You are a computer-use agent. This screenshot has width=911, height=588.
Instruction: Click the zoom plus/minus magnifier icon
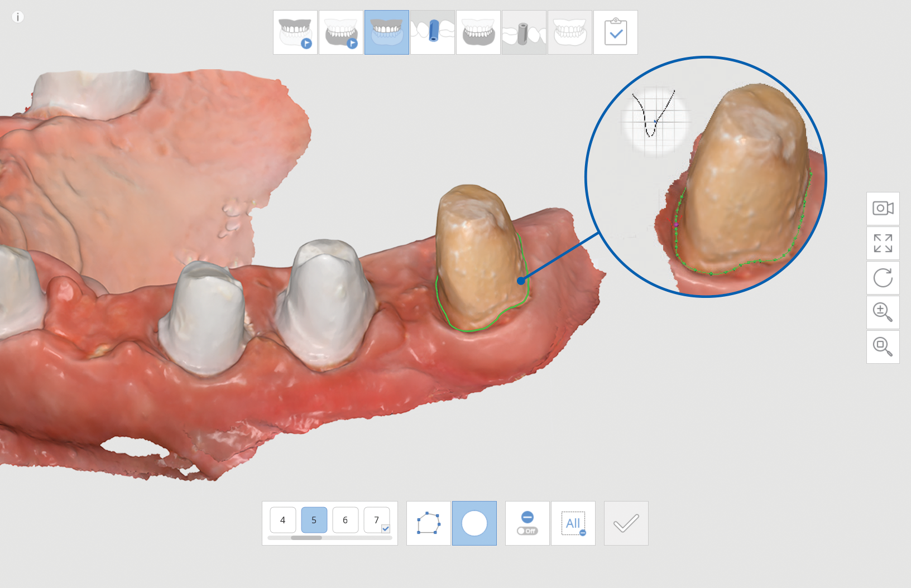[x=883, y=312]
